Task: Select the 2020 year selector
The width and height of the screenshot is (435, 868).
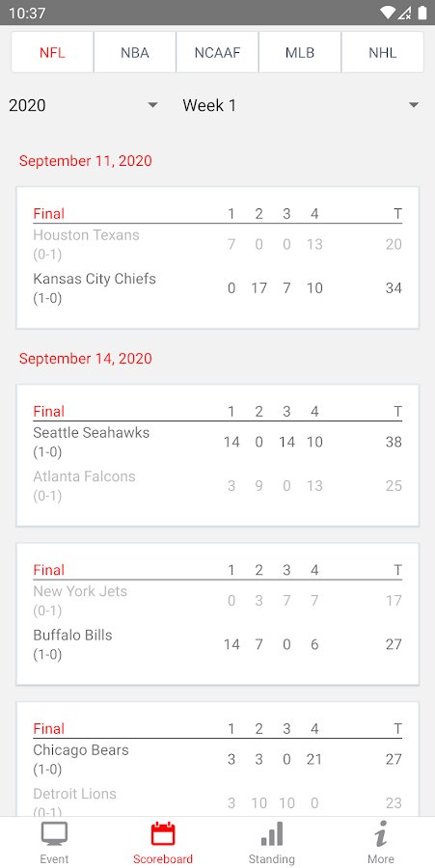Action: pos(84,105)
